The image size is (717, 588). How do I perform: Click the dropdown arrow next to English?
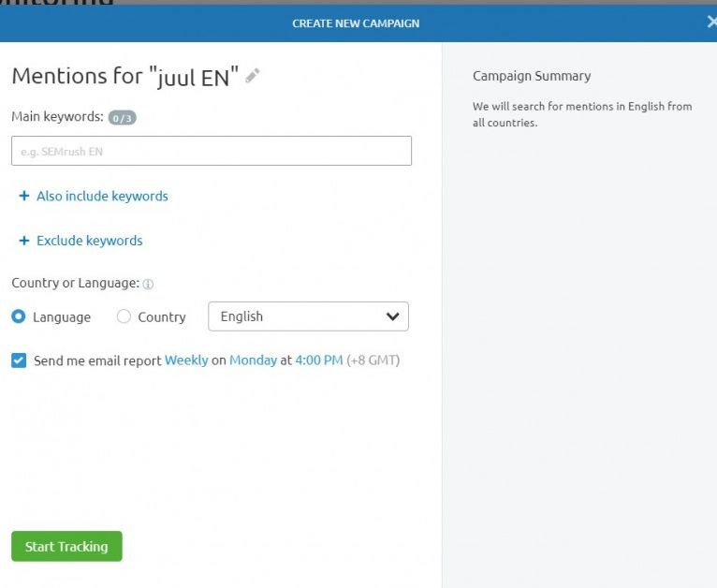pyautogui.click(x=393, y=316)
